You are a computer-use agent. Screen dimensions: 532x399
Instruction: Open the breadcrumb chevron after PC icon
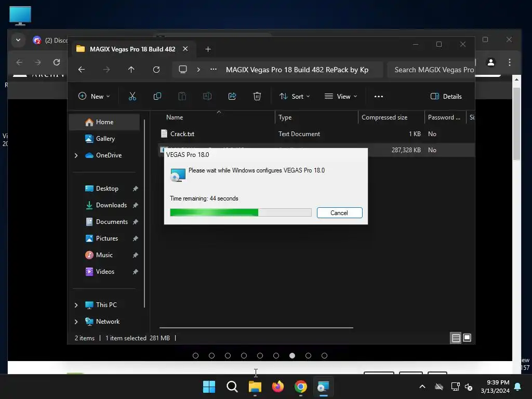pyautogui.click(x=198, y=70)
